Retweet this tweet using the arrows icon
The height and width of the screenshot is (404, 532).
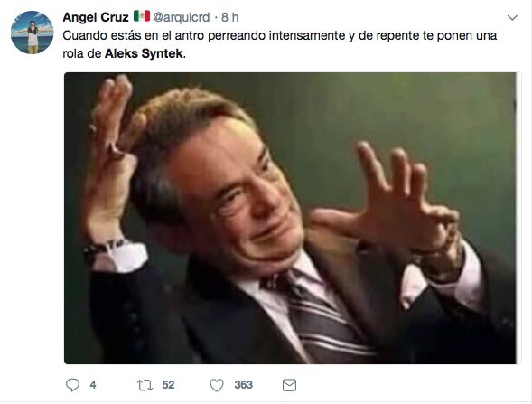[145, 385]
